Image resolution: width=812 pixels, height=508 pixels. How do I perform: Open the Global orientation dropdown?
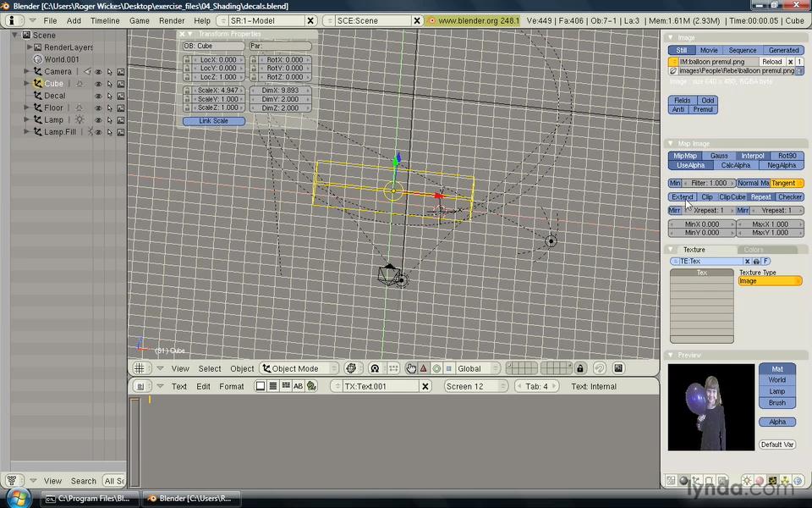coord(478,368)
